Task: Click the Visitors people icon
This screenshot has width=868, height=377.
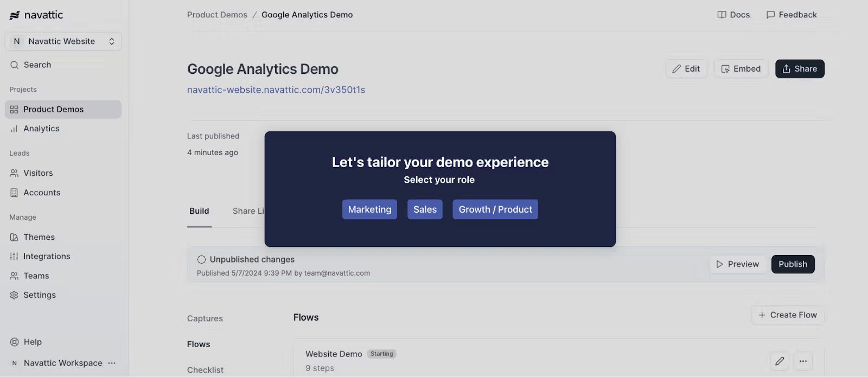Action: click(14, 173)
